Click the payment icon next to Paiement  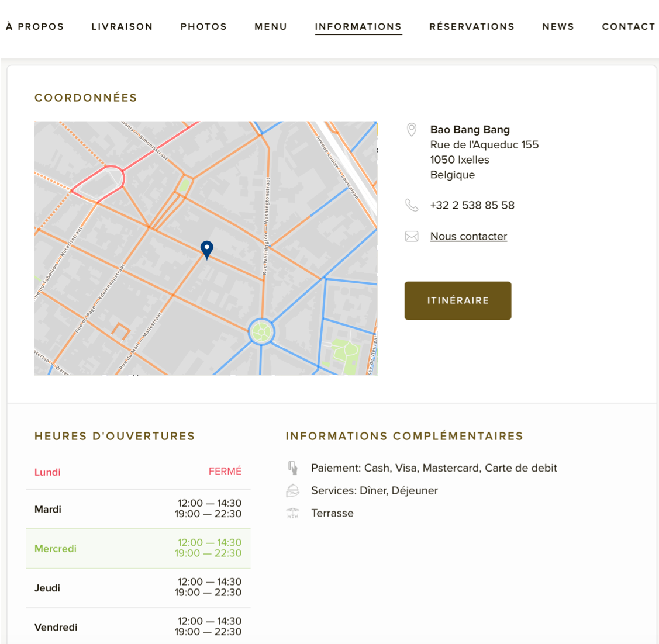pos(293,468)
